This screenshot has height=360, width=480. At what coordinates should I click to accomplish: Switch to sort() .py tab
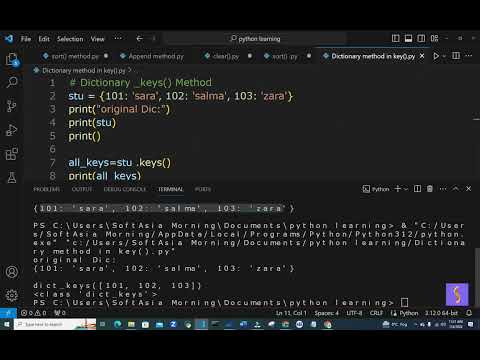coord(287,56)
